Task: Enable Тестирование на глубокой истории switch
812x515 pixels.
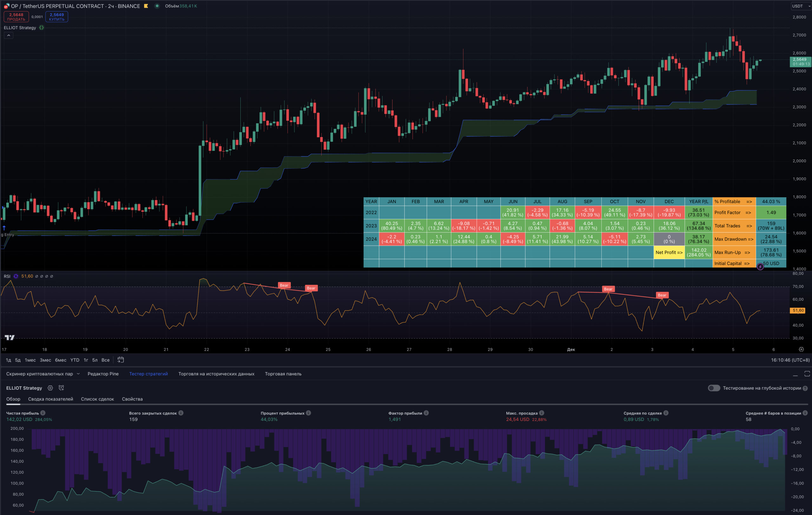Action: 714,388
